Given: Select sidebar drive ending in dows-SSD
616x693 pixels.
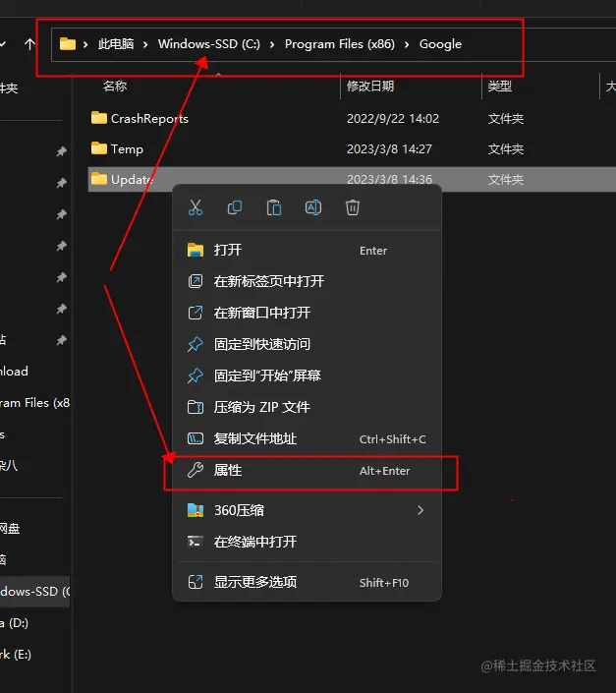Looking at the screenshot, I should [x=35, y=592].
